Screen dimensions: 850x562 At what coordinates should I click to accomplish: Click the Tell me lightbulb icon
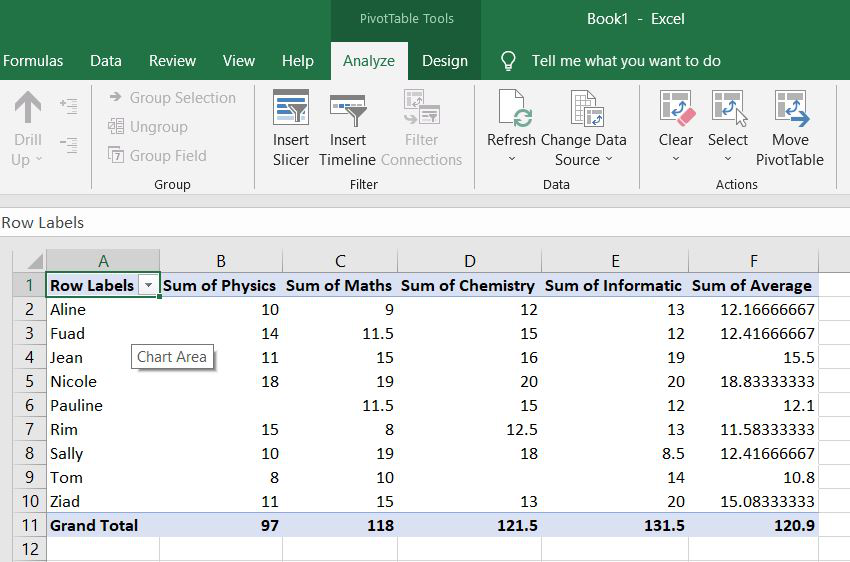coord(509,61)
